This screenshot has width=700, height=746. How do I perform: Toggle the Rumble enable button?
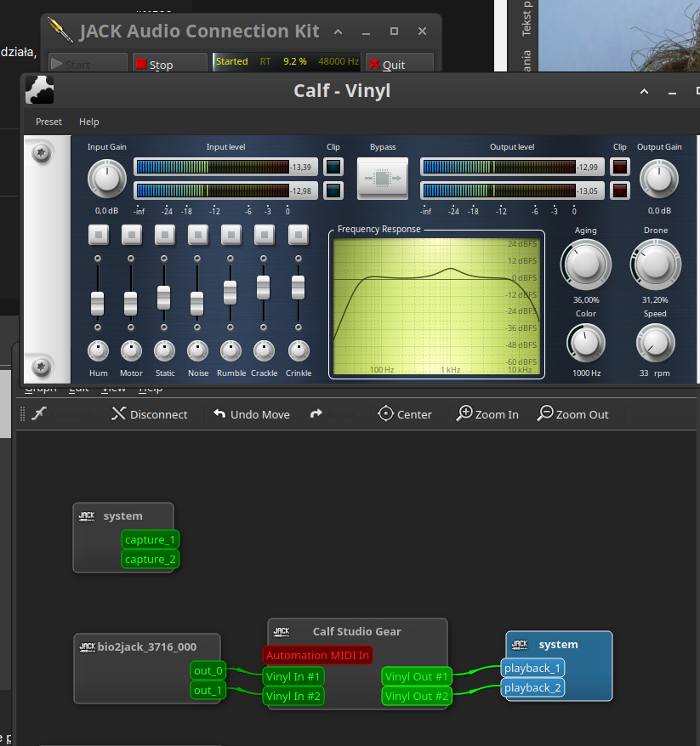coord(231,235)
